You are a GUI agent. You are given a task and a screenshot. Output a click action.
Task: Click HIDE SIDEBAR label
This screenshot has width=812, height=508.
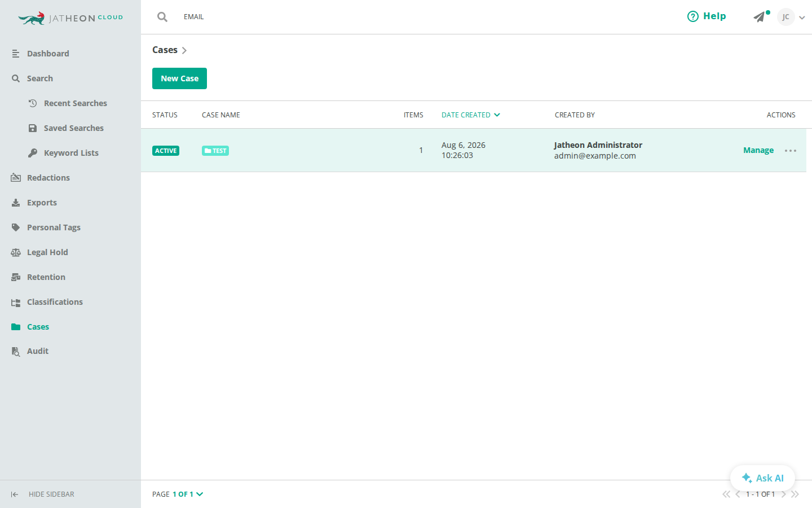coord(51,494)
